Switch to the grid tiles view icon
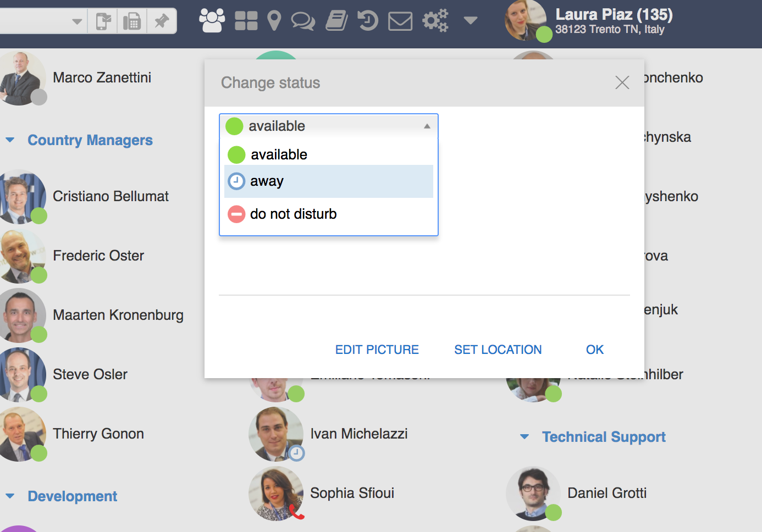The height and width of the screenshot is (532, 762). coord(246,21)
